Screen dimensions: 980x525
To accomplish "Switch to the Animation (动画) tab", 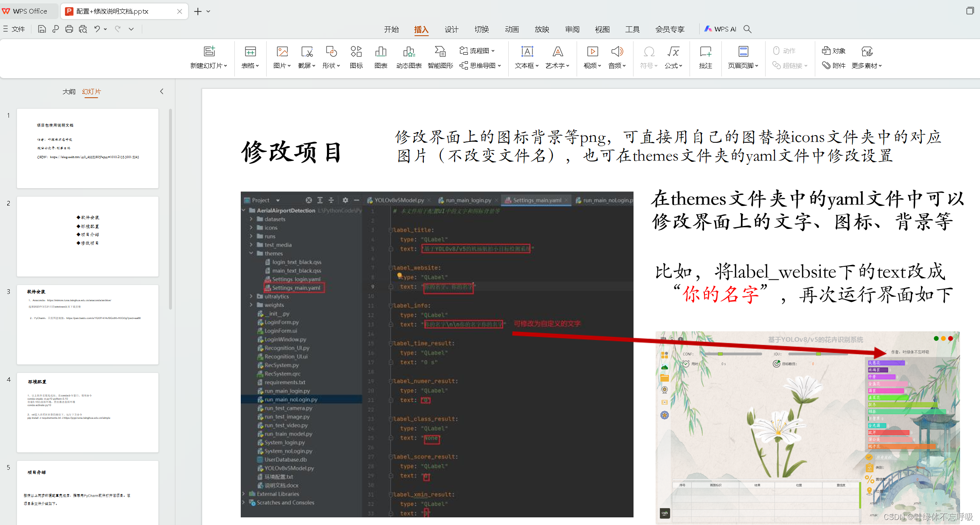I will 512,29.
